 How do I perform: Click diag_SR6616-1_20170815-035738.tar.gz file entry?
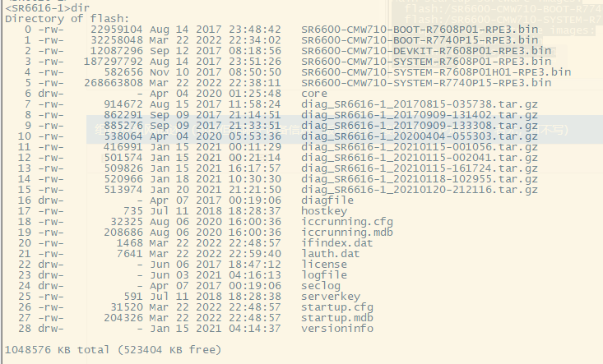(409, 104)
